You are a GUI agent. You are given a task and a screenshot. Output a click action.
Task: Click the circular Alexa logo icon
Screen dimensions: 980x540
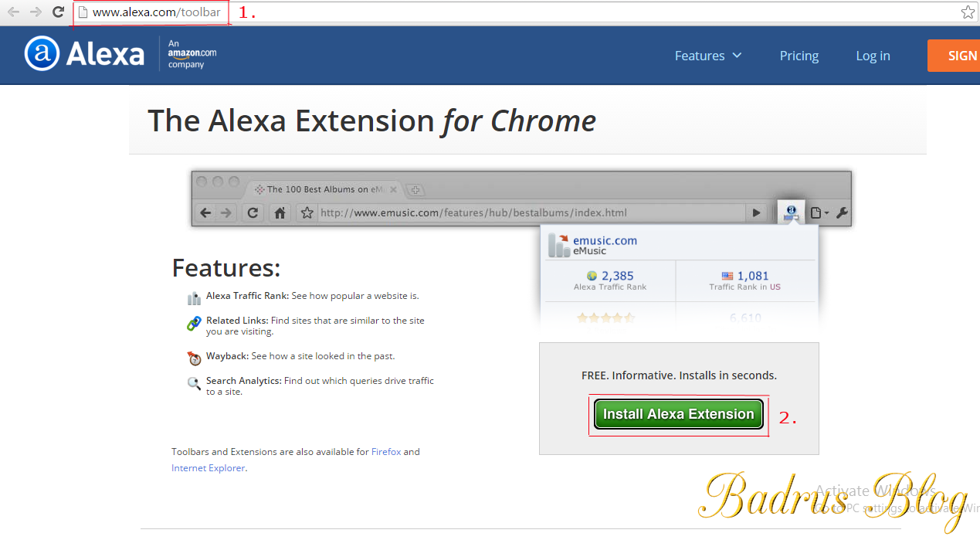coord(41,53)
